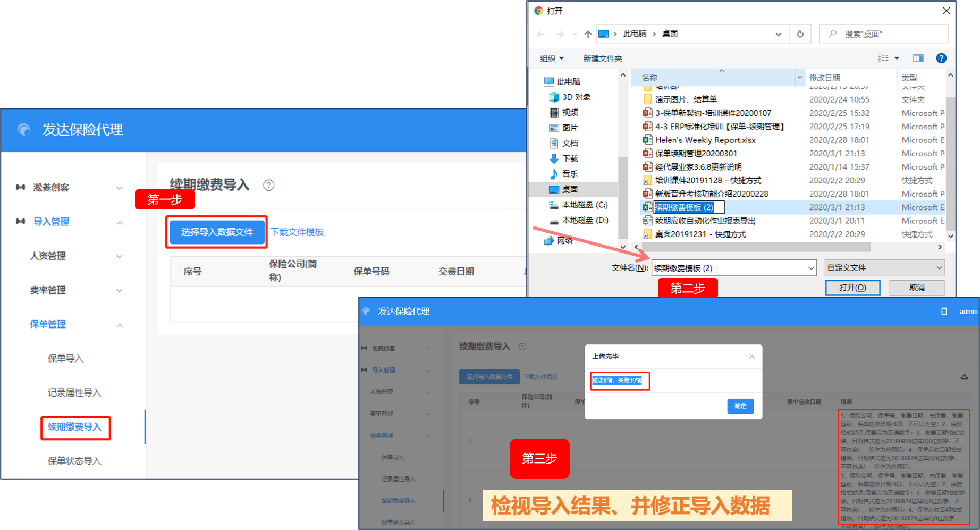The height and width of the screenshot is (530, 980).
Task: Select the 续期缴费模板 (2) Excel file
Action: click(683, 207)
